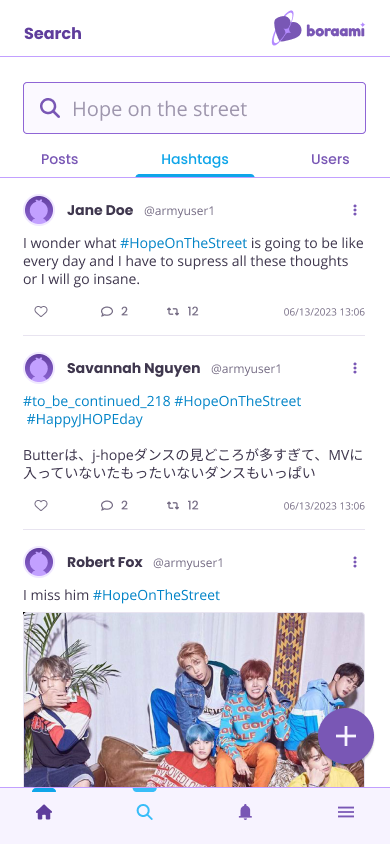390x844 pixels.
Task: Open notifications bell in bottom bar
Action: click(x=245, y=812)
